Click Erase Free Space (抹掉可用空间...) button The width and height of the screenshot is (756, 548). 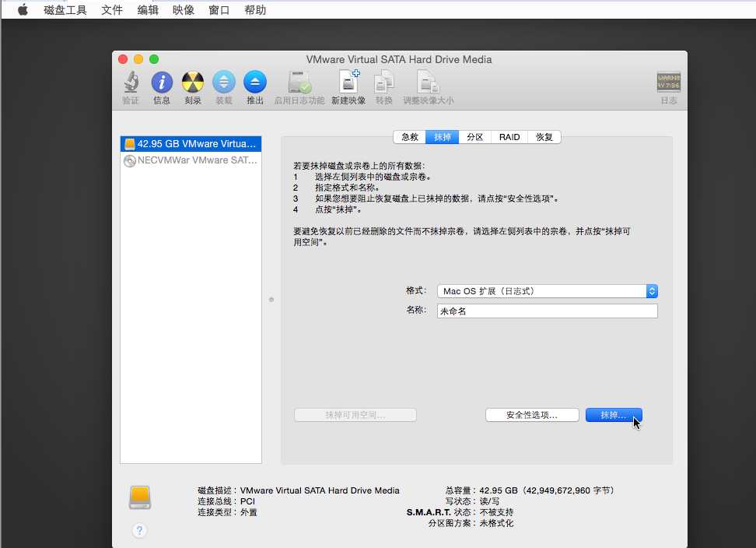point(355,415)
